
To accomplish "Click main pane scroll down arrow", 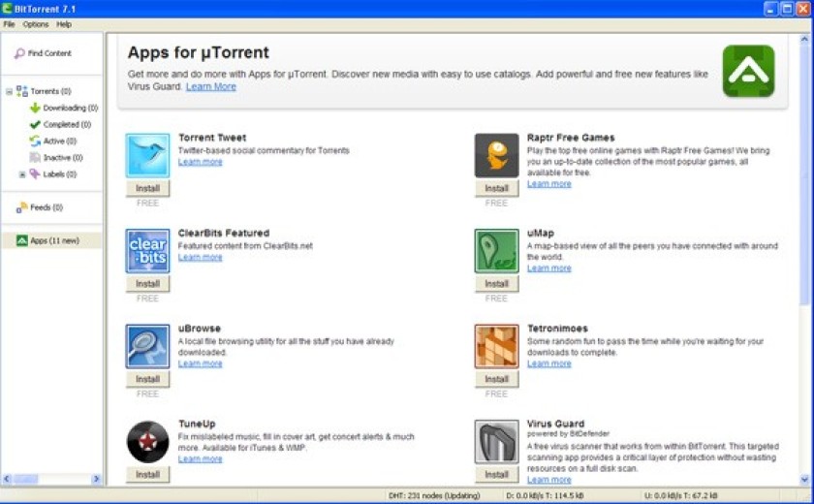I will click(x=804, y=480).
